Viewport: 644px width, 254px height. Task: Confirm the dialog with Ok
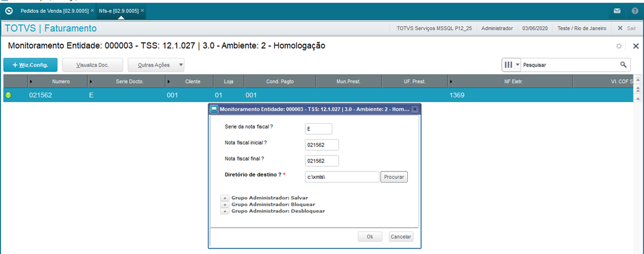pos(370,237)
